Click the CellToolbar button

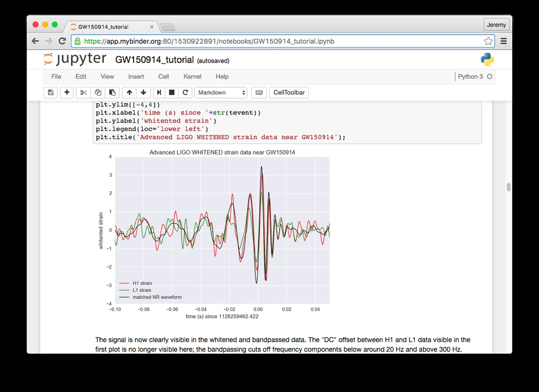[289, 92]
